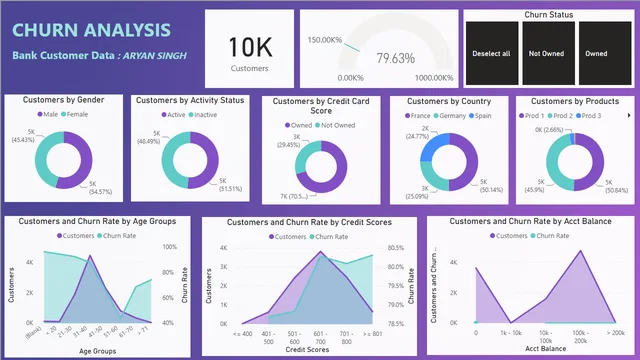Click the >= 801 credit score axis label
The height and width of the screenshot is (360, 640).
click(373, 334)
